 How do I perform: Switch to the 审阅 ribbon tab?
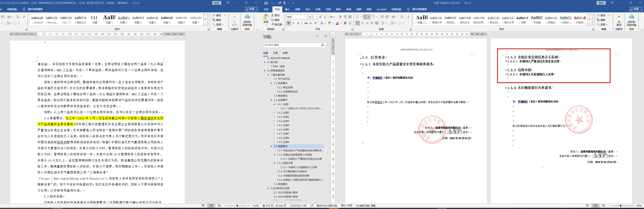click(x=349, y=9)
